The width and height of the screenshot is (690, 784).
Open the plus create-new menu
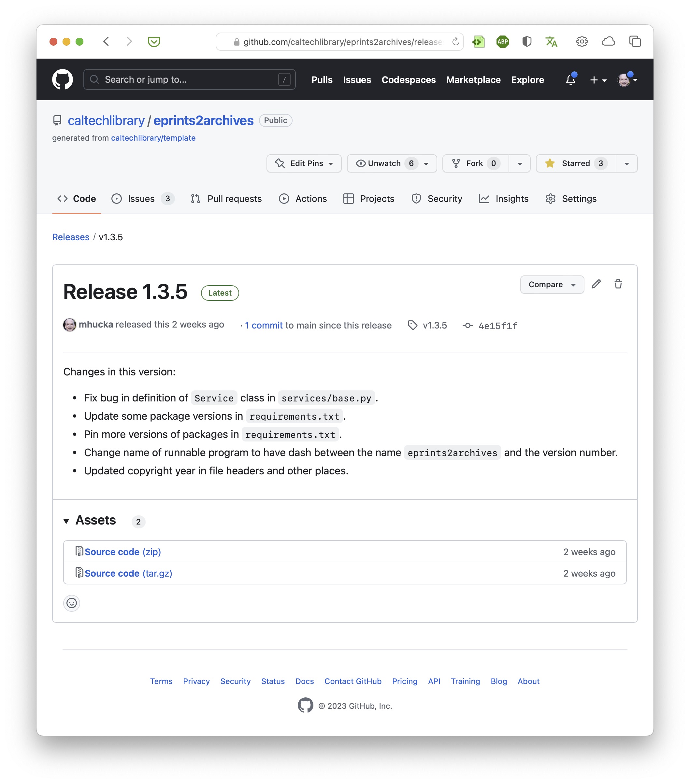tap(597, 80)
